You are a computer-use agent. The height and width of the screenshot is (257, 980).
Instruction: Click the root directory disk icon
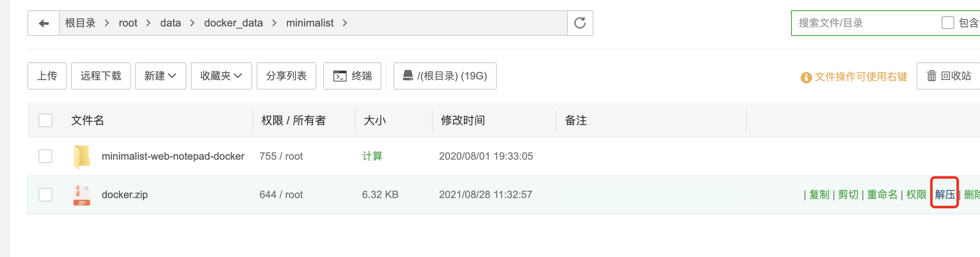[408, 76]
